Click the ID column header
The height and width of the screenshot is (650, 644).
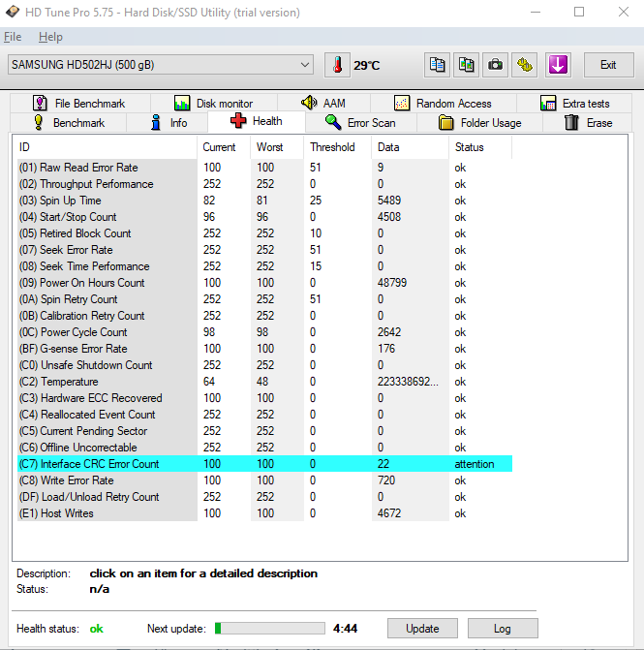point(107,147)
